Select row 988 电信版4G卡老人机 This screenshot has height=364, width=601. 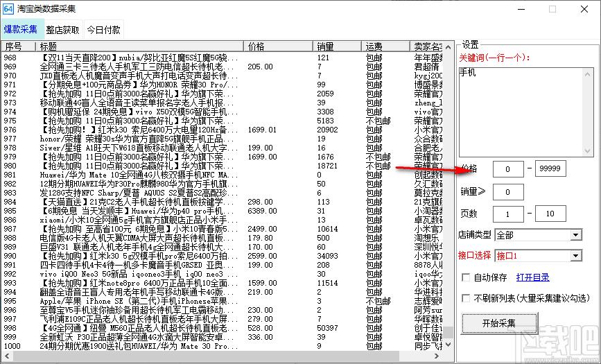tap(223, 238)
